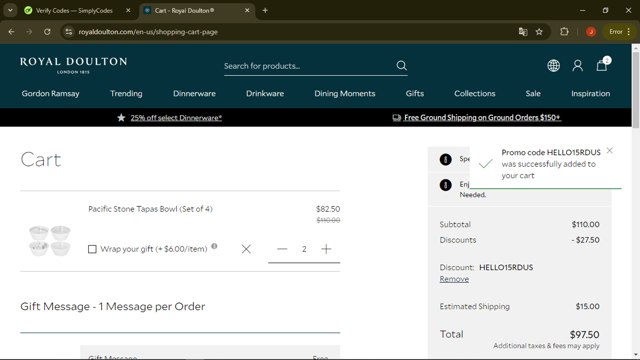This screenshot has width=640, height=360.
Task: Click the first info icon in order summary
Action: coord(445,160)
